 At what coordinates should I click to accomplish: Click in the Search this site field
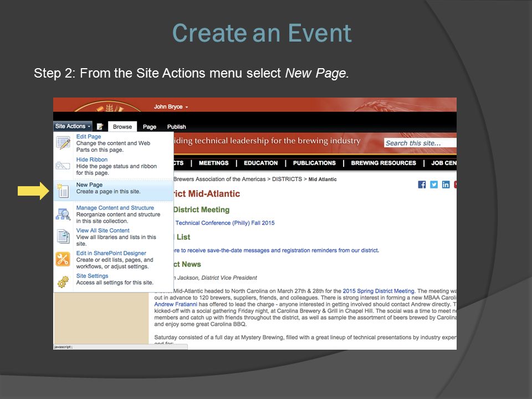420,143
